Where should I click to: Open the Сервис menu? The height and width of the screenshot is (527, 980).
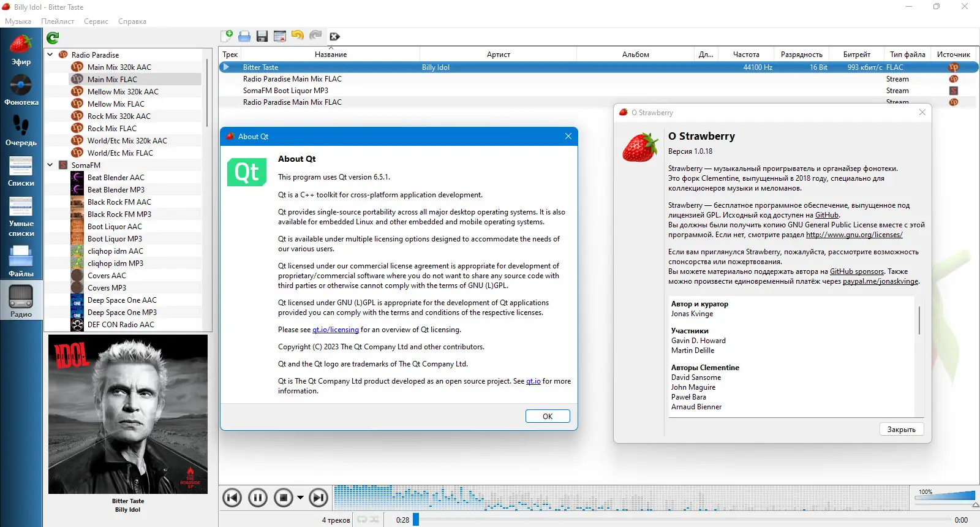tap(96, 21)
